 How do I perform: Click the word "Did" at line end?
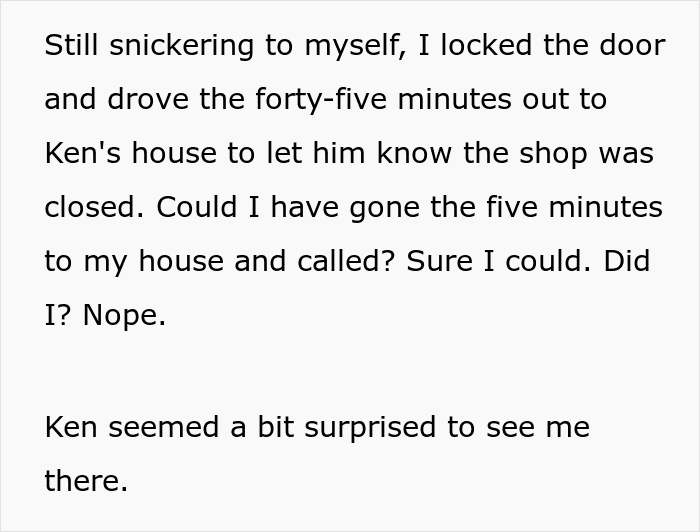[x=630, y=261]
